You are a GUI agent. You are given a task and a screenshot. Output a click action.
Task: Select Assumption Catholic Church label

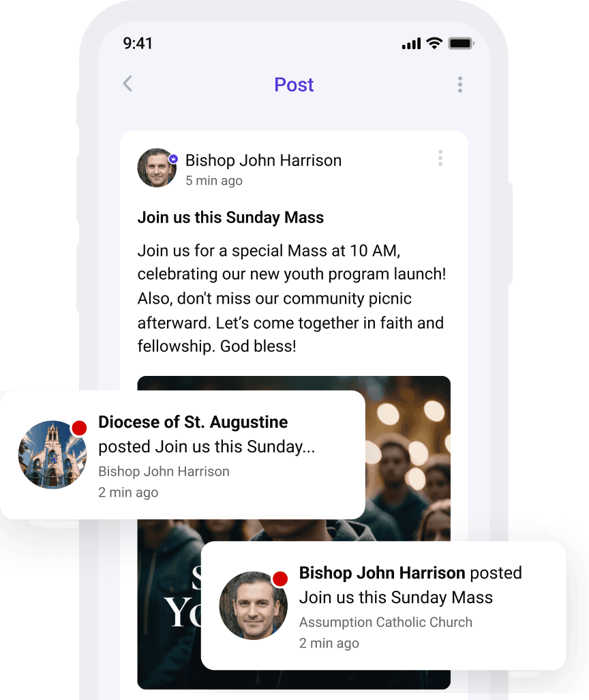[x=386, y=622]
